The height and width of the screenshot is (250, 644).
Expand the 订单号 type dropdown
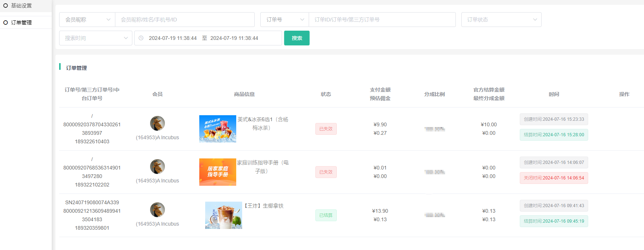click(285, 20)
